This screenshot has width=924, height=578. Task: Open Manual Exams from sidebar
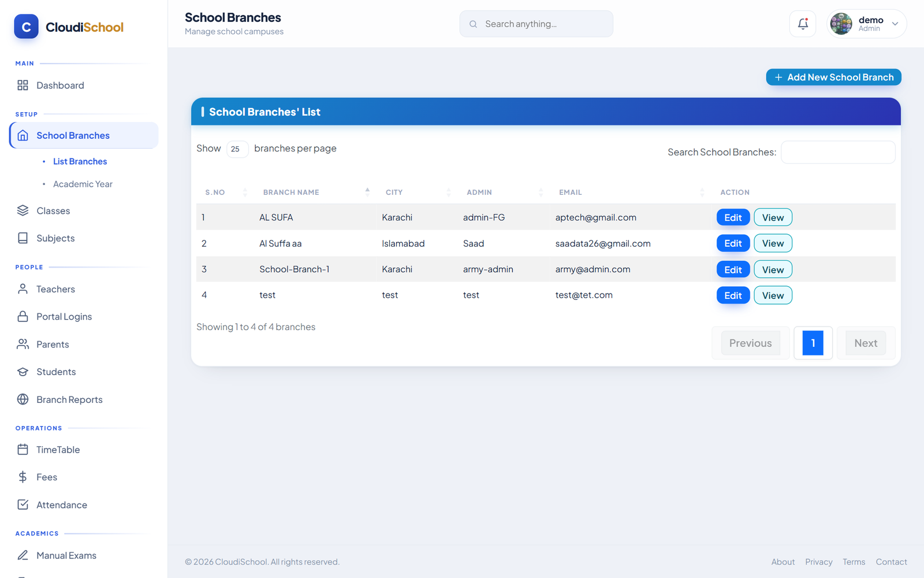tap(84, 555)
